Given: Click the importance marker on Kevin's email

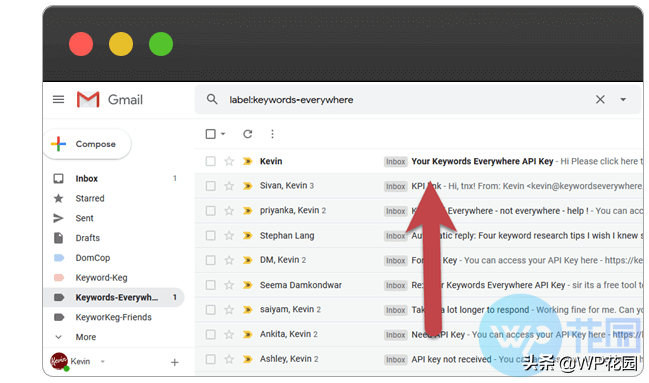Looking at the screenshot, I should coord(248,161).
